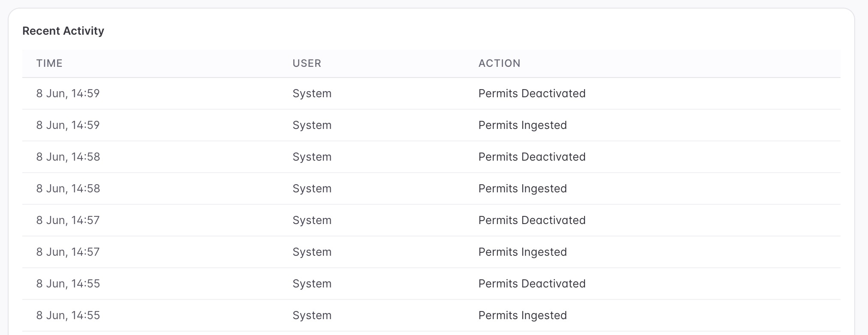Viewport: 868px width, 335px height.
Task: Click the TIME column header
Action: [49, 63]
